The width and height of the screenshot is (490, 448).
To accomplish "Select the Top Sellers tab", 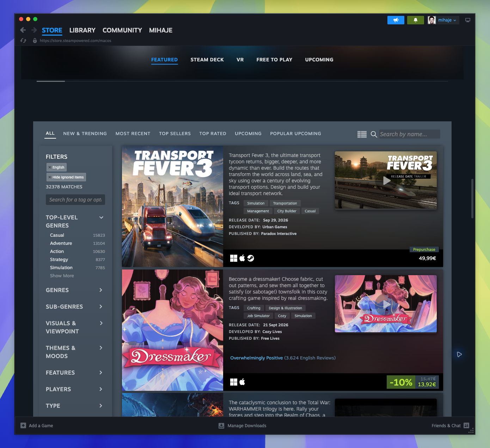I will pyautogui.click(x=175, y=133).
